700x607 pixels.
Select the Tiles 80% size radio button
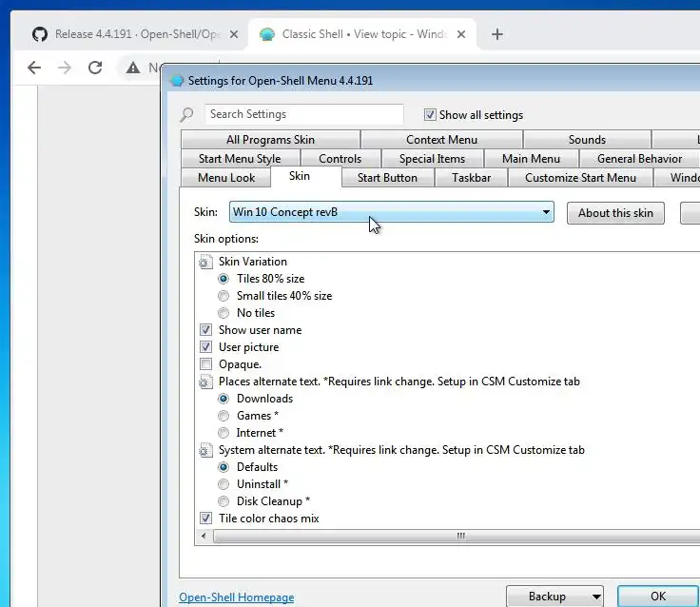(224, 279)
